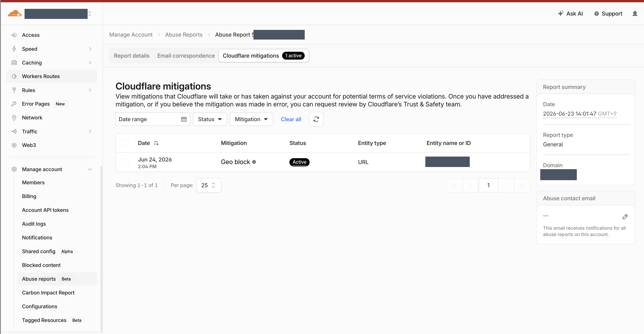Image resolution: width=644 pixels, height=334 pixels.
Task: Go to Manage Account breadcrumb
Action: (131, 35)
